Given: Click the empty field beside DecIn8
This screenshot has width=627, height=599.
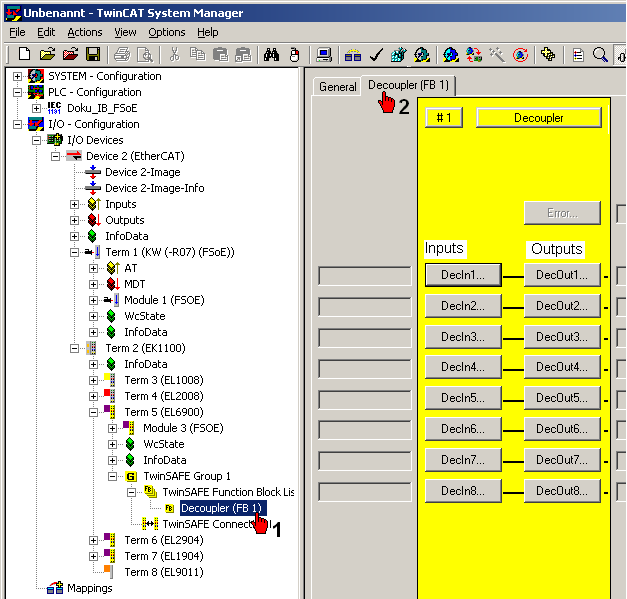Looking at the screenshot, I should click(x=365, y=491).
